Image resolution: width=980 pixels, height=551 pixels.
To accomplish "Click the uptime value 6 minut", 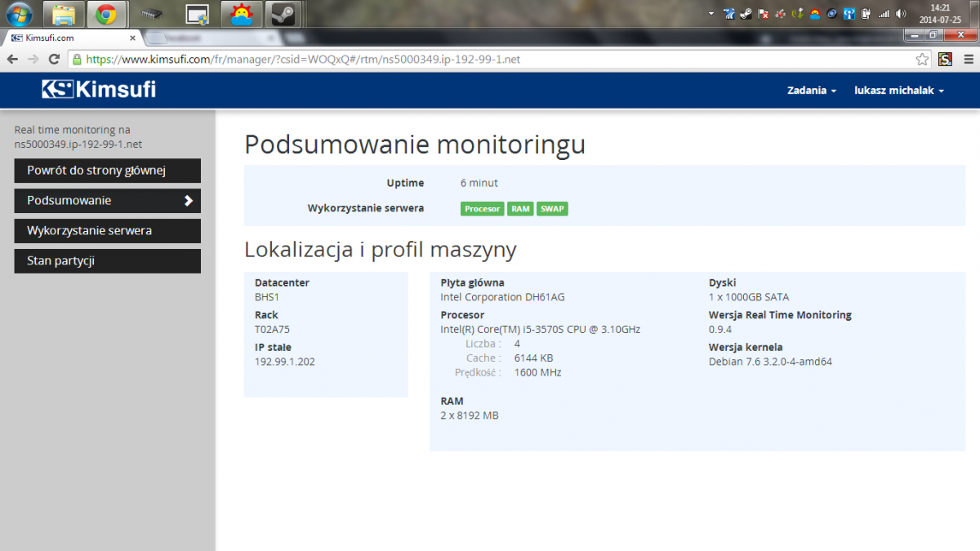I will [x=479, y=183].
